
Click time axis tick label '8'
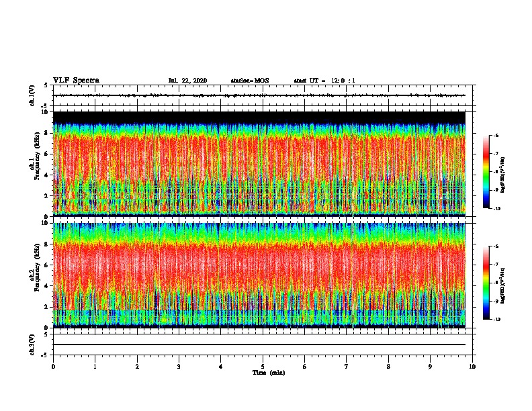pyautogui.click(x=388, y=367)
